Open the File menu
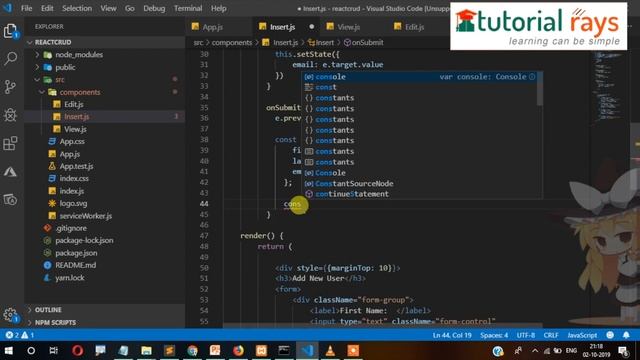Viewport: 640px width, 360px height. pos(27,8)
